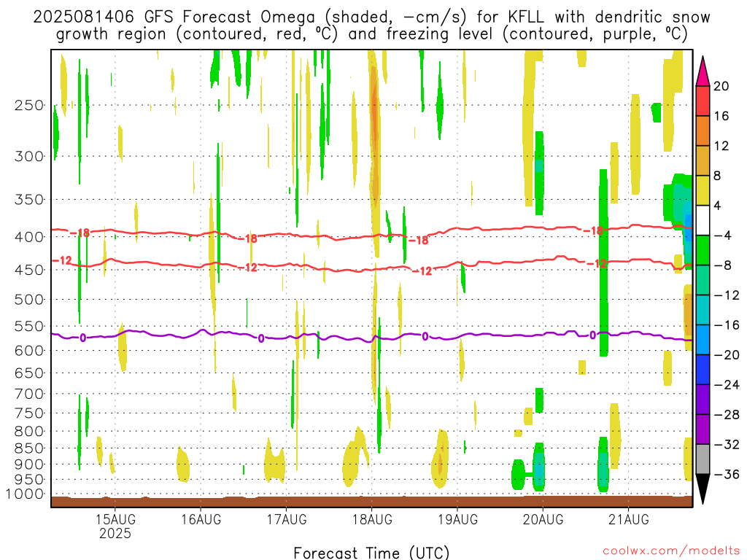Click the subtitle line starting with growth region

pos(371,34)
